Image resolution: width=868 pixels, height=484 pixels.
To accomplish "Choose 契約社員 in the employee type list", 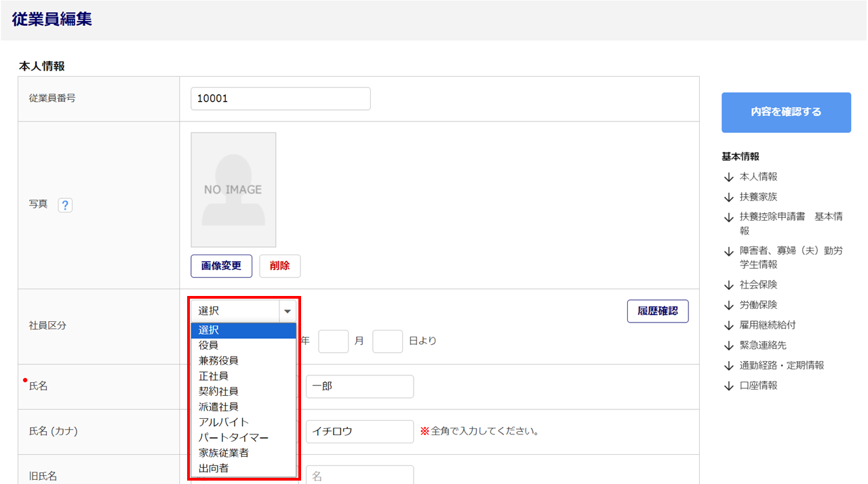I will click(218, 391).
